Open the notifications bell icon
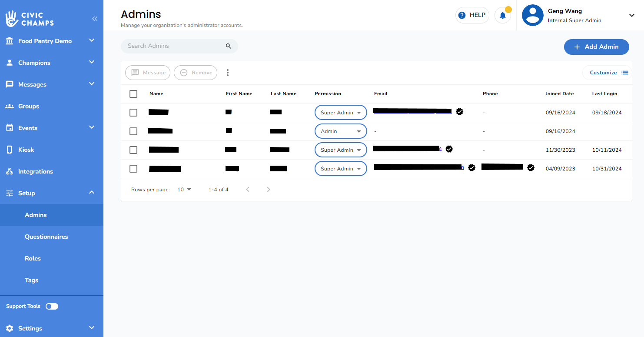 pos(503,14)
